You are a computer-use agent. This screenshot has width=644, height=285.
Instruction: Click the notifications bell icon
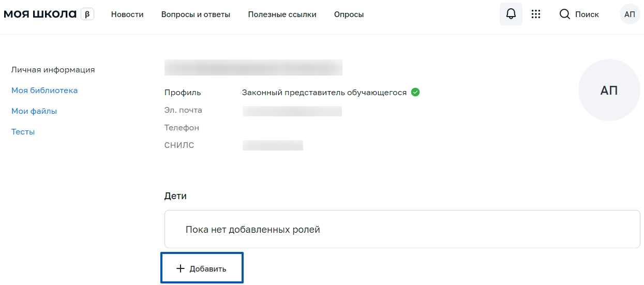(x=511, y=14)
